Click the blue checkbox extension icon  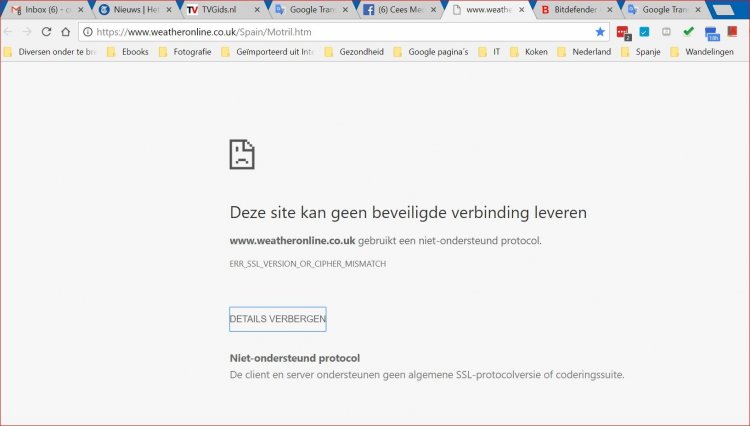click(x=644, y=32)
